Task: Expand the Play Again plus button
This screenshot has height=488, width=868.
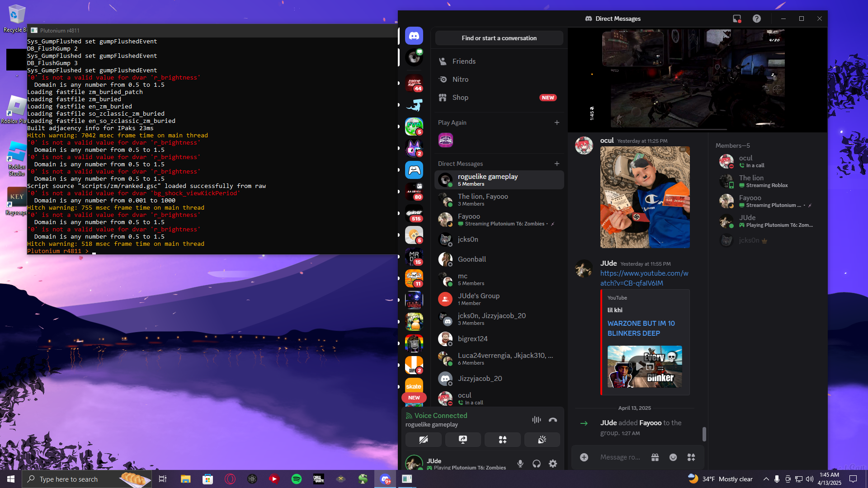Action: [x=557, y=122]
